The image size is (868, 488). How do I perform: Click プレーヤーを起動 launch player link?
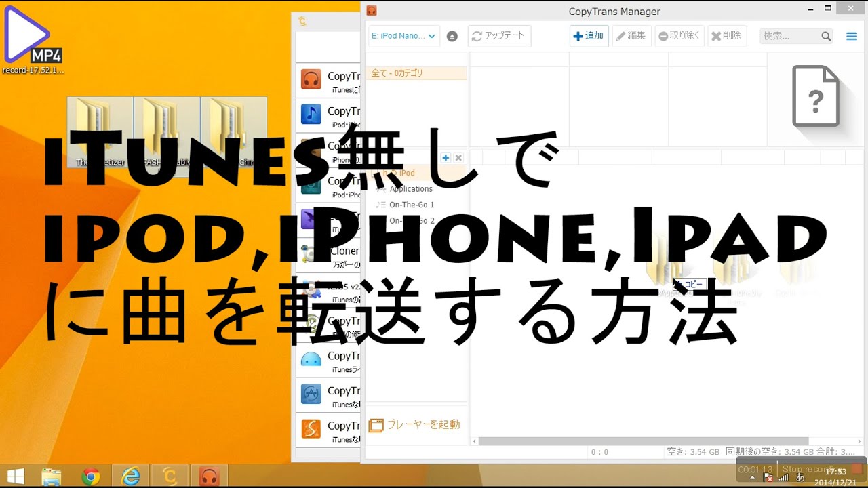click(x=415, y=425)
